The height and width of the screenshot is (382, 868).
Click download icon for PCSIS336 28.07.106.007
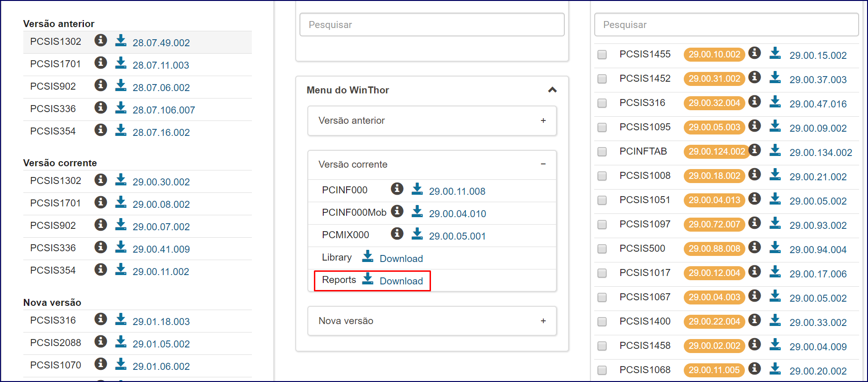121,107
